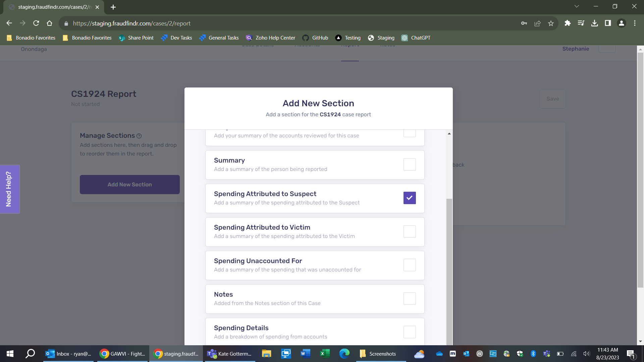
Task: Enable the Notes section checkbox
Action: point(410,299)
